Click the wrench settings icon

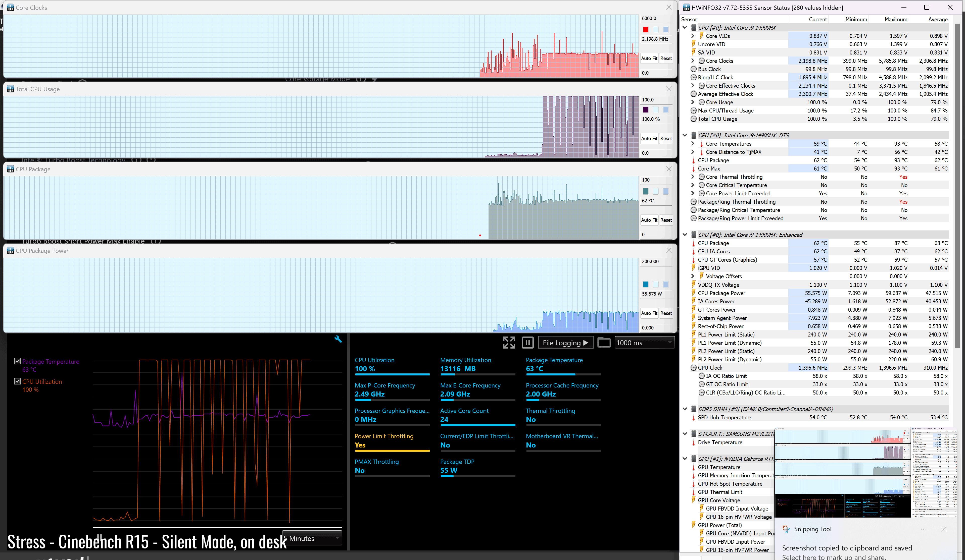pyautogui.click(x=338, y=339)
